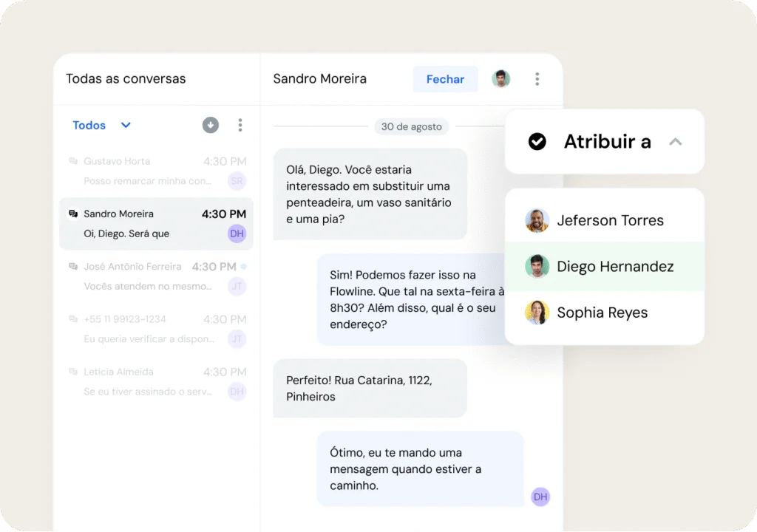Image resolution: width=757 pixels, height=532 pixels.
Task: Assign conversation to Sophia Reyes
Action: pos(605,313)
